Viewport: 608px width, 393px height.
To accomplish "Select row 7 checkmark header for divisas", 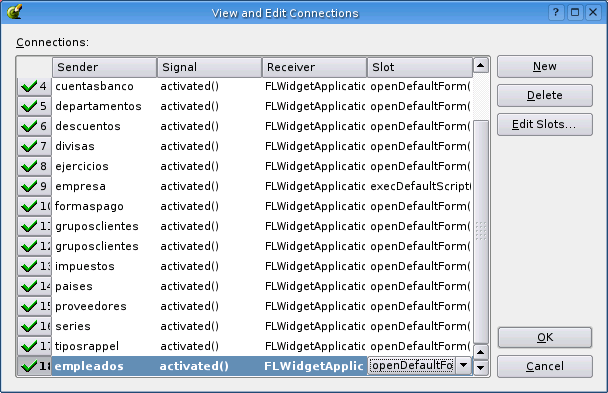I will (35, 146).
